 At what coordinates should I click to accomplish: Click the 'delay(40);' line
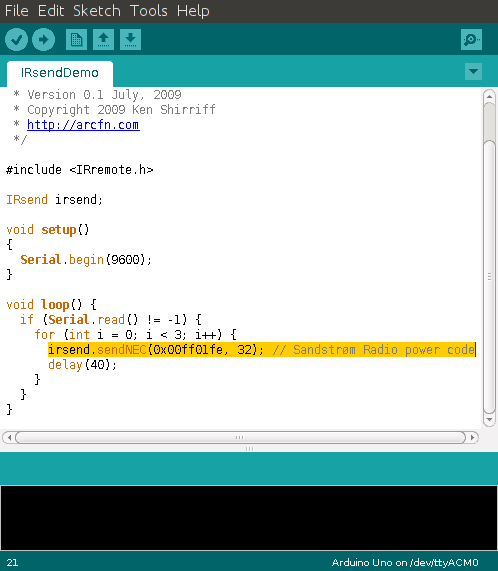click(82, 365)
